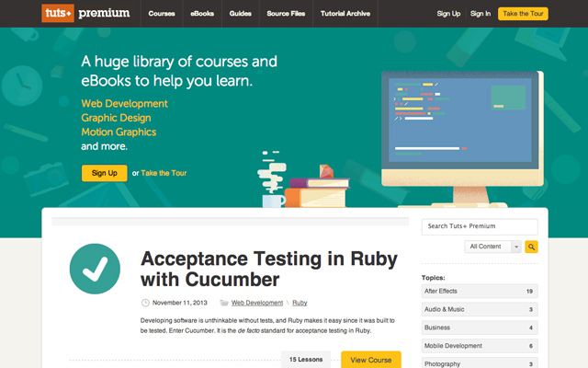This screenshot has height=368, width=588.
Task: Click the 15 Lessons label
Action: pos(306,360)
